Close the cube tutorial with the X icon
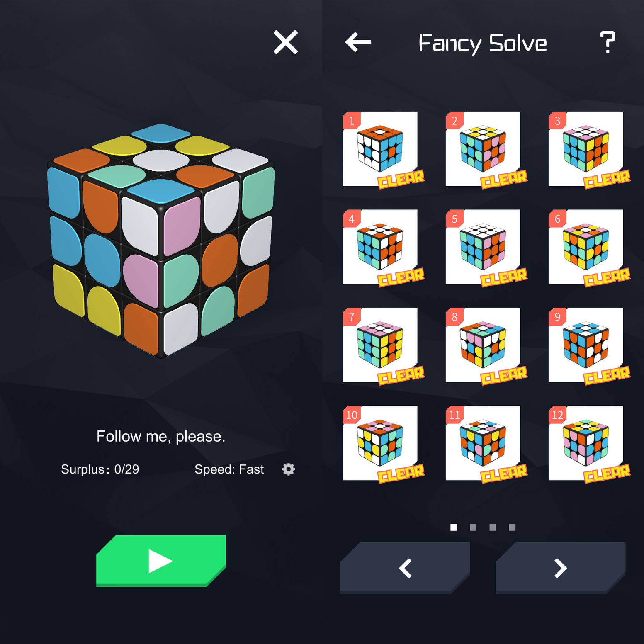The height and width of the screenshot is (644, 644). (x=285, y=42)
